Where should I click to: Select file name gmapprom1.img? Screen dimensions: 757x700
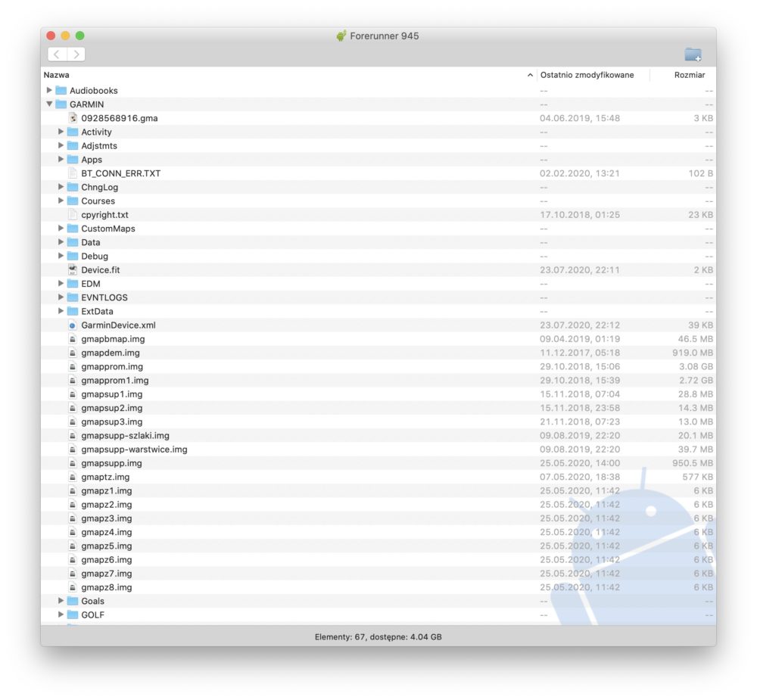(x=115, y=381)
